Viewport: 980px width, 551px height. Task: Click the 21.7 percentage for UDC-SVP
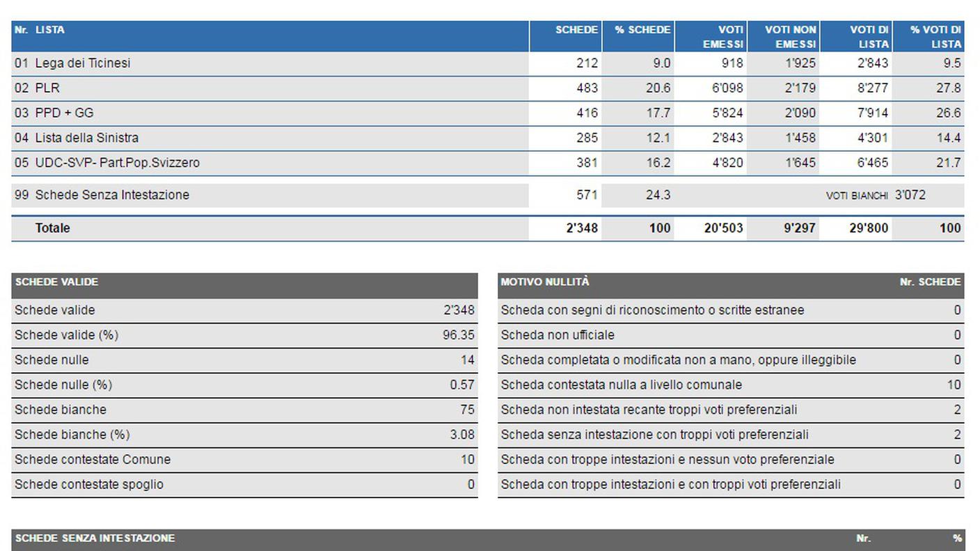[x=949, y=163]
